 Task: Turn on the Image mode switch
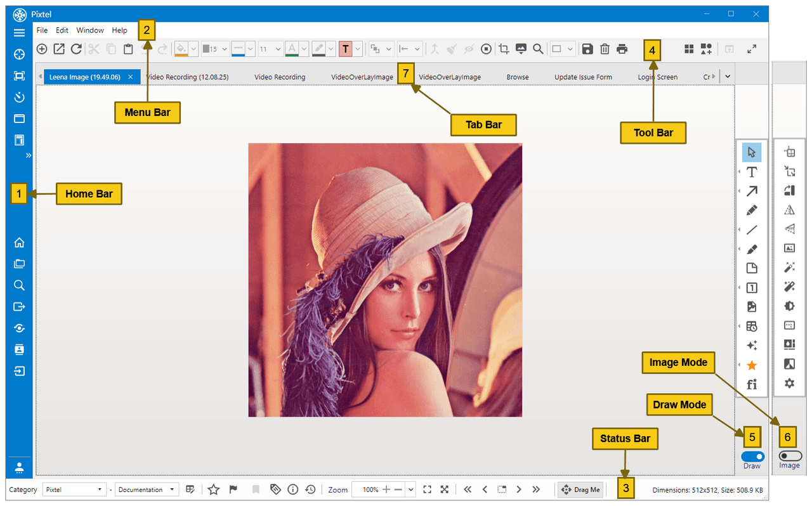tap(790, 456)
